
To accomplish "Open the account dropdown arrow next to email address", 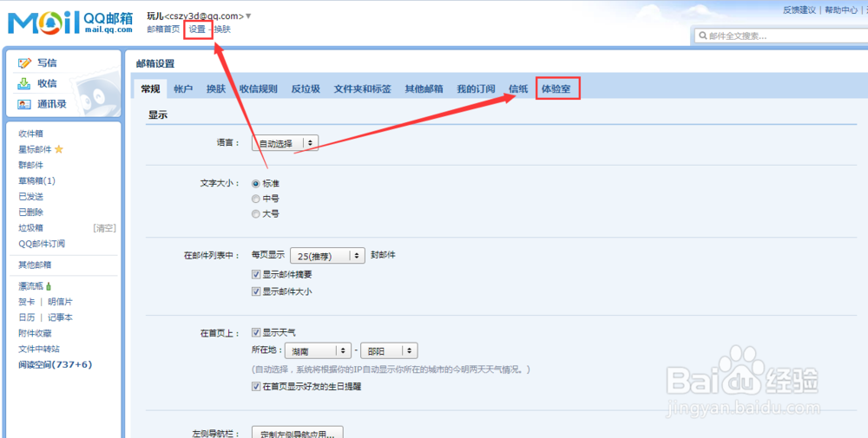I will (x=248, y=16).
